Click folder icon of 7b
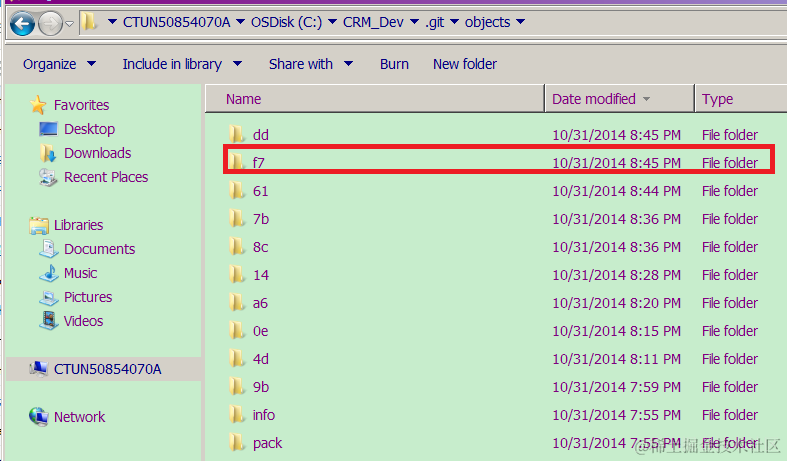 click(236, 219)
